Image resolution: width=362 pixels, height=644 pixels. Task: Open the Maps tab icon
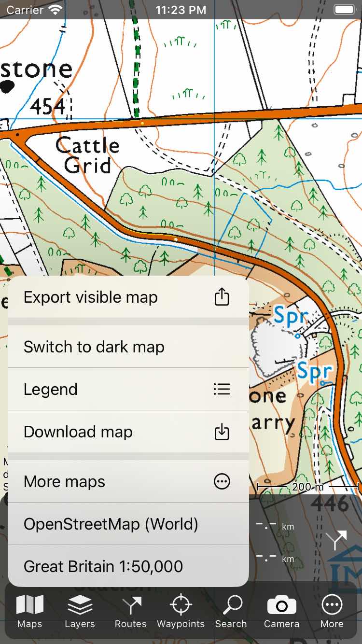coord(30,604)
